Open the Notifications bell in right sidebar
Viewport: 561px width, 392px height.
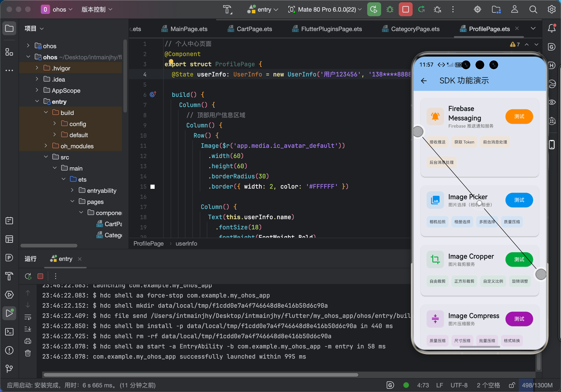point(551,28)
